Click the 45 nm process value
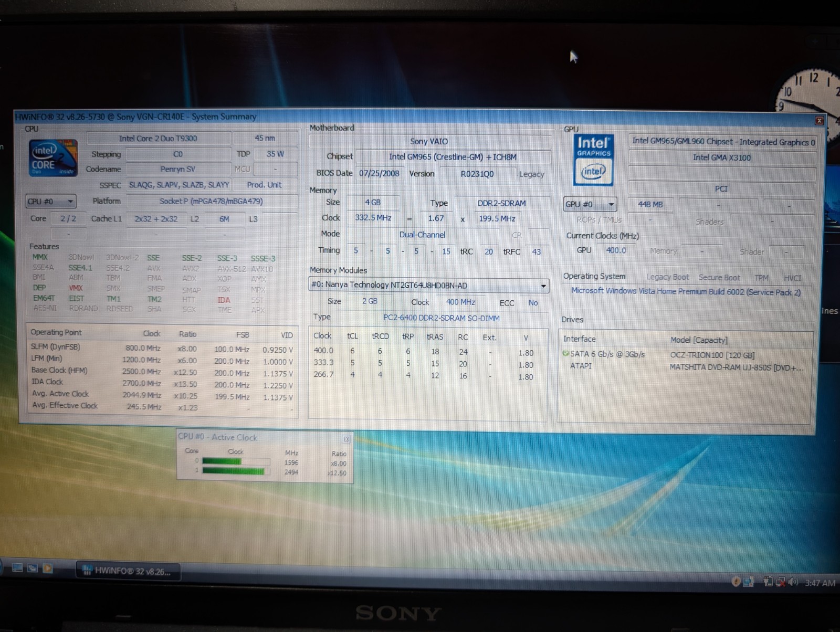This screenshot has height=632, width=840. click(x=265, y=138)
